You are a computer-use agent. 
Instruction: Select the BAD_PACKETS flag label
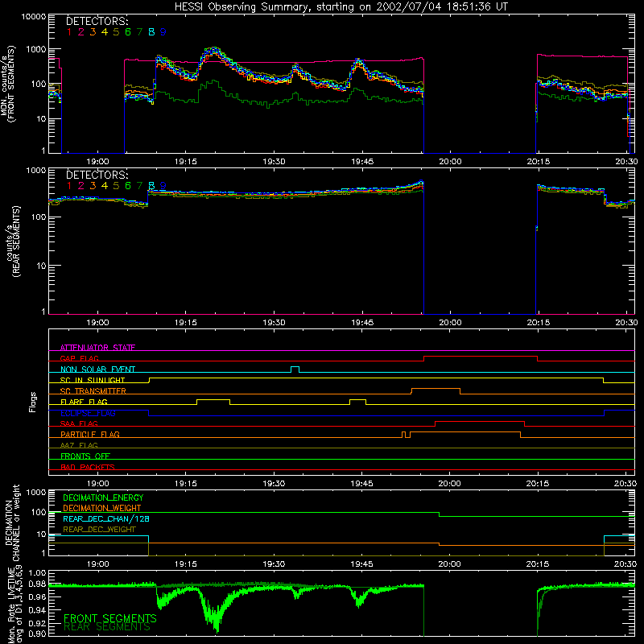click(x=88, y=467)
